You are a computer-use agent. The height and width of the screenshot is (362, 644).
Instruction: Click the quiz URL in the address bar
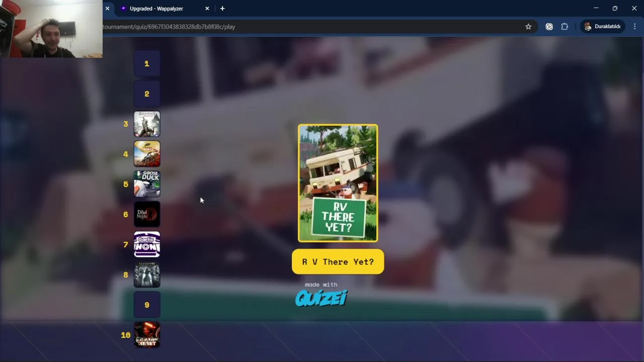click(169, 27)
